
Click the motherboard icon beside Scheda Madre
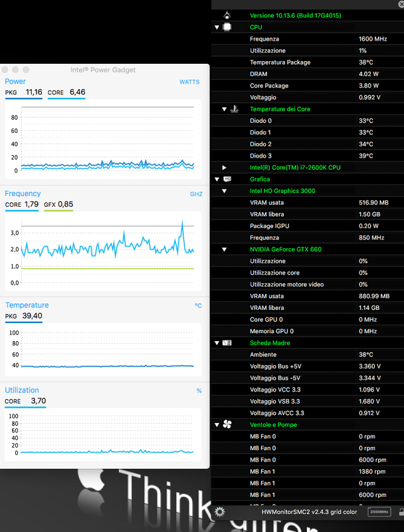coord(227,342)
